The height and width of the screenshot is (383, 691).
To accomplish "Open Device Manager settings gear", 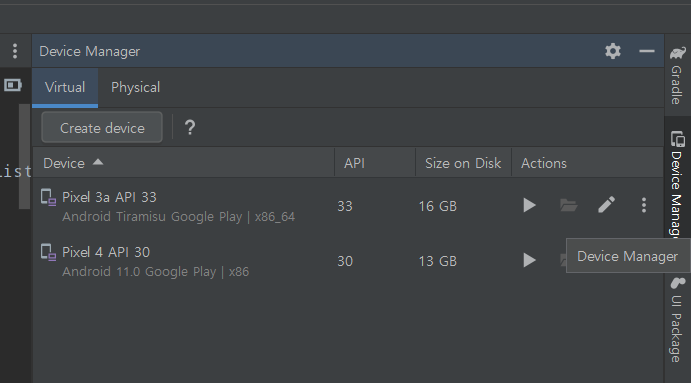I will tap(613, 51).
